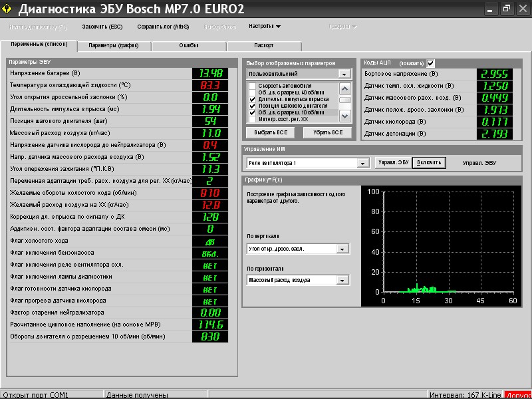Click Датчик темп. охл. жидкости (В) label
This screenshot has height=399, width=532.
(x=409, y=86)
